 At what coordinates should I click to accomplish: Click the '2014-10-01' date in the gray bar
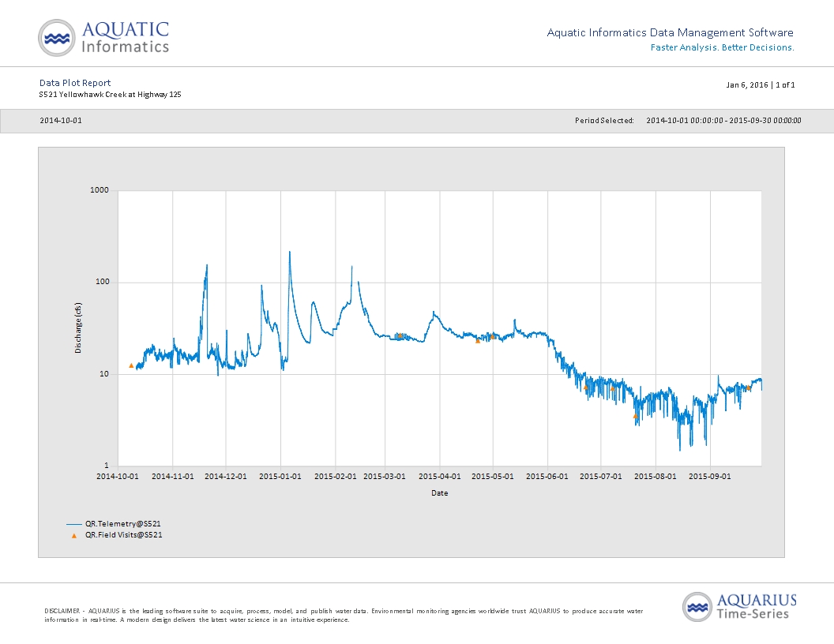tap(61, 121)
